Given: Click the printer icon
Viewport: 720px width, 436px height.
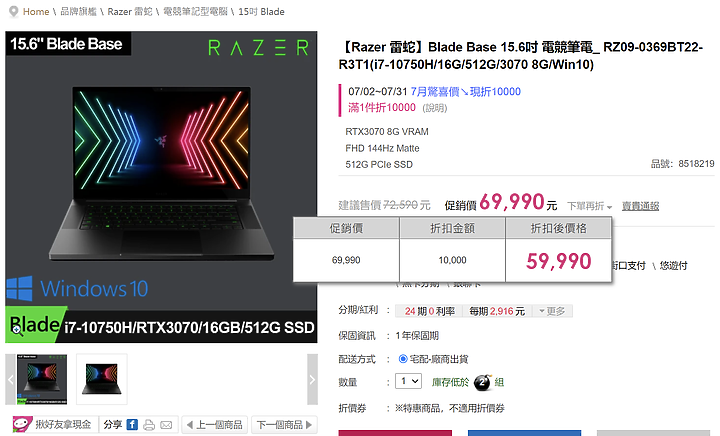Looking at the screenshot, I should [x=149, y=425].
